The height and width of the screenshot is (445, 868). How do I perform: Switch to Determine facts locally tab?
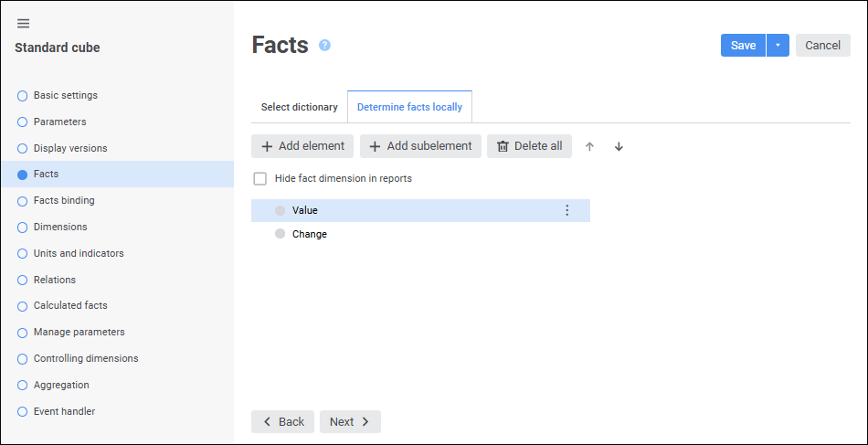click(x=409, y=107)
